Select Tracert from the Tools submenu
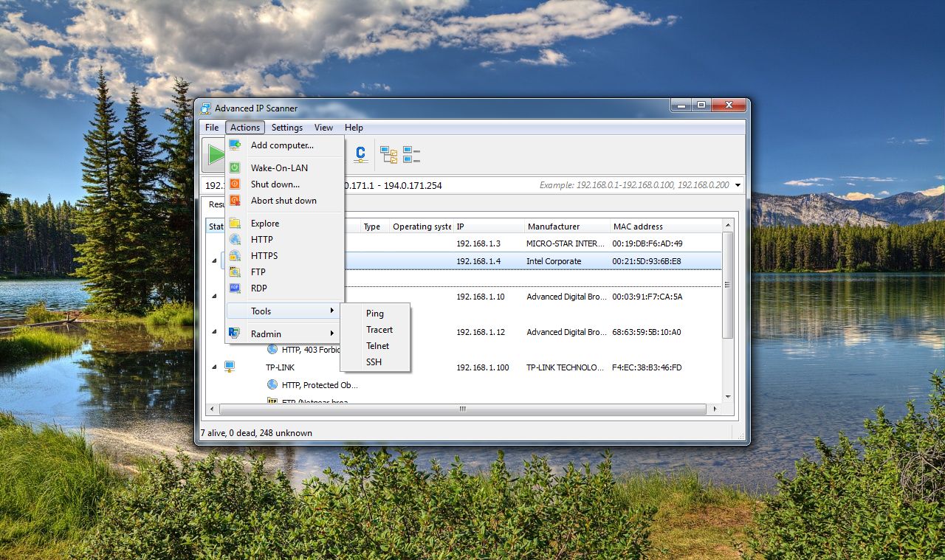 [x=375, y=330]
